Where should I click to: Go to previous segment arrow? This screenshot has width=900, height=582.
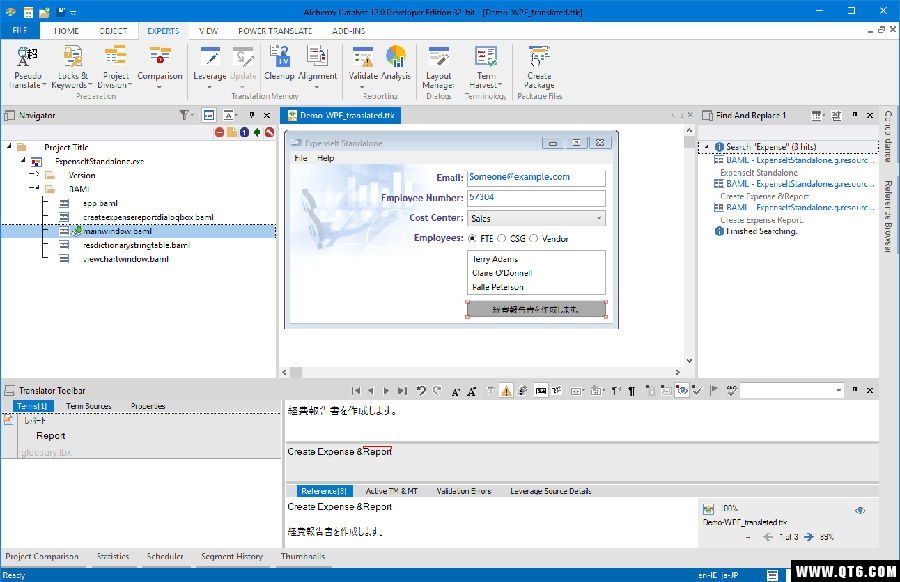coord(371,391)
